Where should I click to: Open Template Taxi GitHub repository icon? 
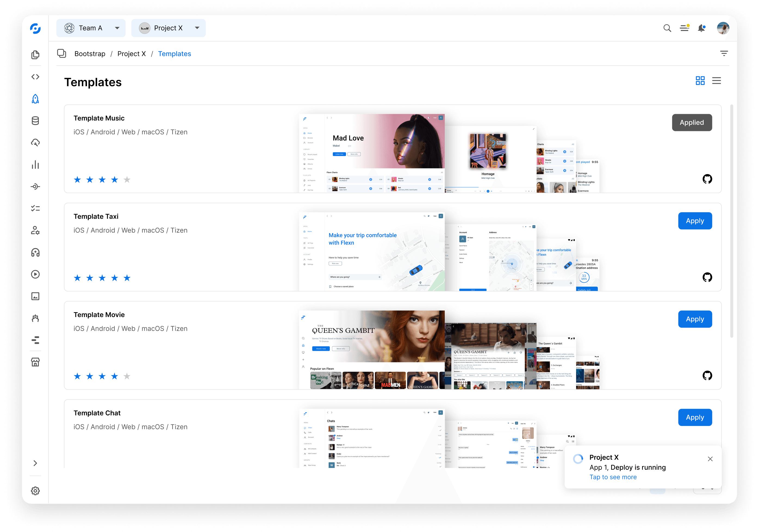click(707, 277)
